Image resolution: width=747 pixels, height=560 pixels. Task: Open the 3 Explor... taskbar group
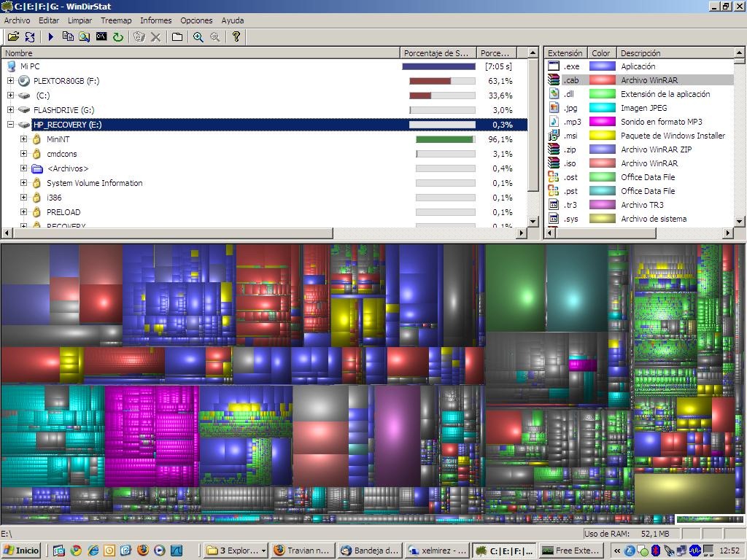[236, 551]
